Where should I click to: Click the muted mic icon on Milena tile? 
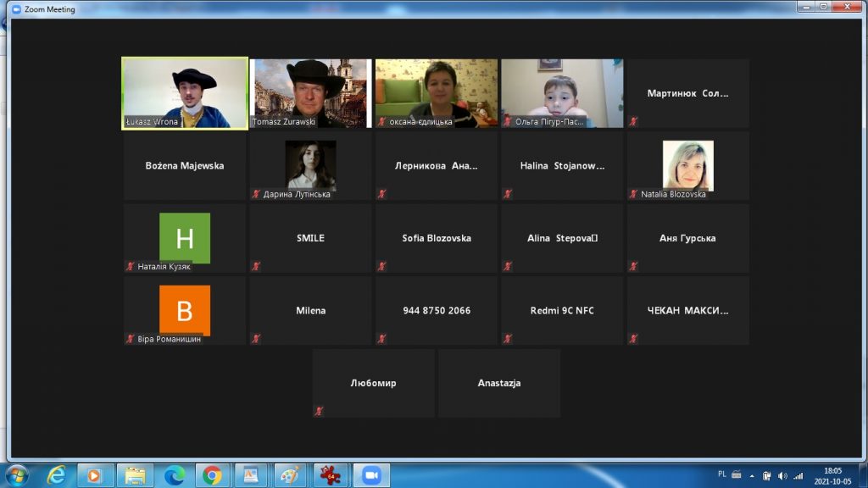[x=256, y=339]
